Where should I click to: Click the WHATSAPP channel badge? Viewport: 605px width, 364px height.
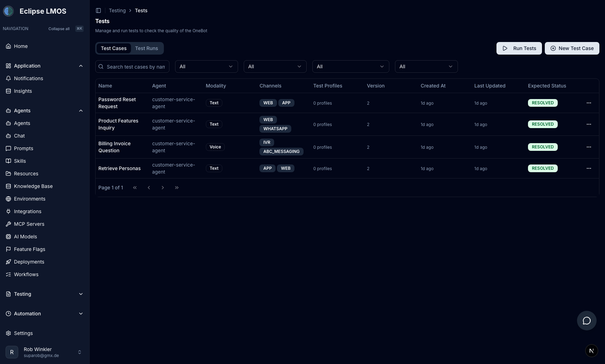(275, 129)
